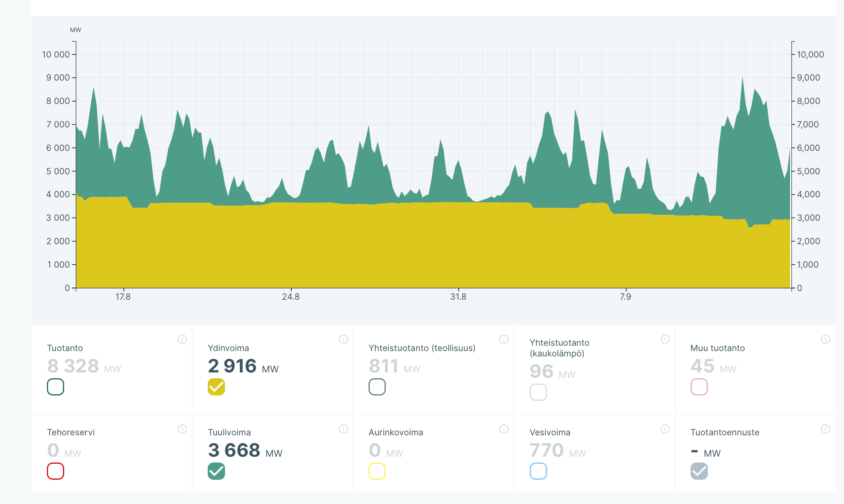Image resolution: width=844 pixels, height=504 pixels.
Task: Click Vesivoima info icon
Action: pos(665,429)
